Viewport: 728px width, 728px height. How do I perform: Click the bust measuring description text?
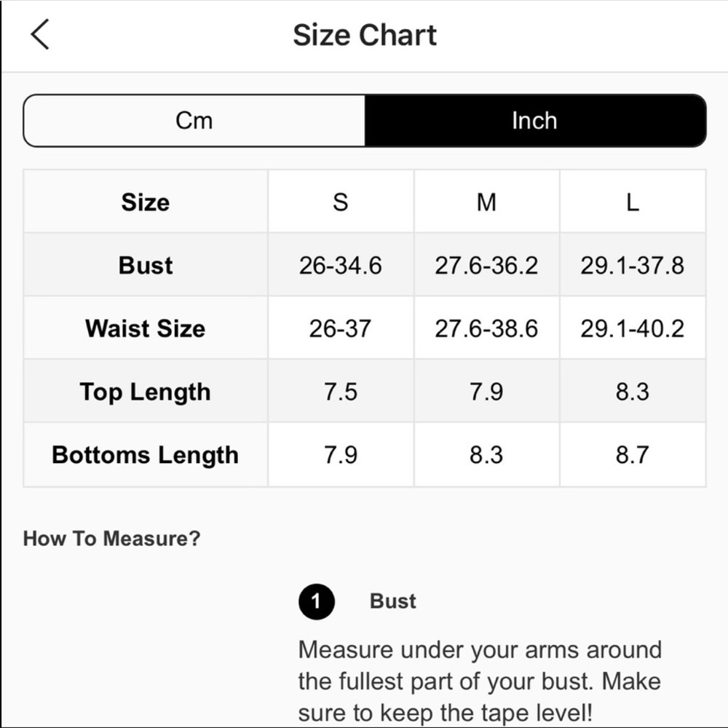[x=480, y=681]
